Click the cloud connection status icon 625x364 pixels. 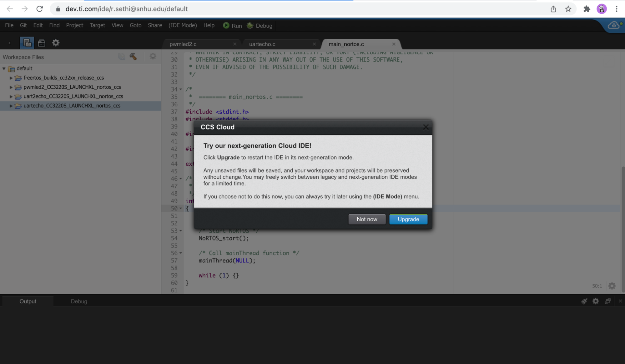click(x=614, y=25)
